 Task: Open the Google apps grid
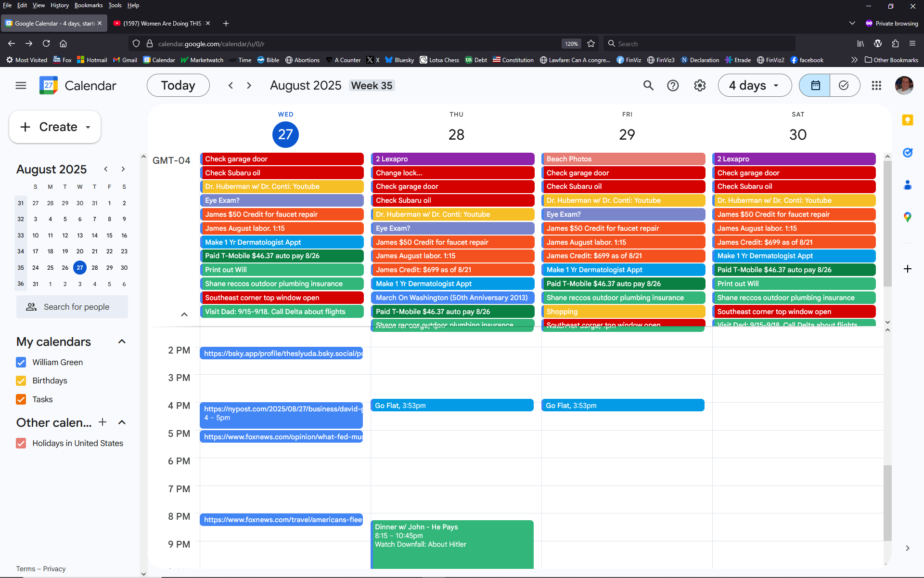(876, 86)
